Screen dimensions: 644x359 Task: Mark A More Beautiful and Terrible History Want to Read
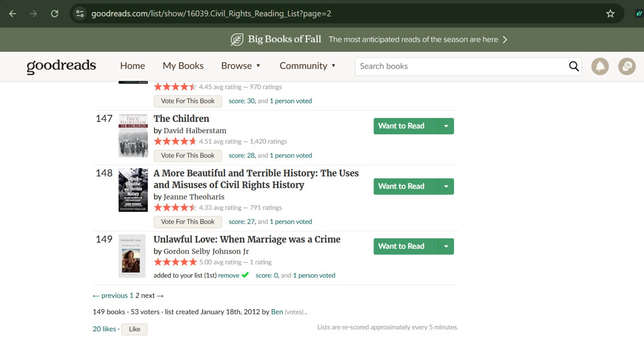405,187
